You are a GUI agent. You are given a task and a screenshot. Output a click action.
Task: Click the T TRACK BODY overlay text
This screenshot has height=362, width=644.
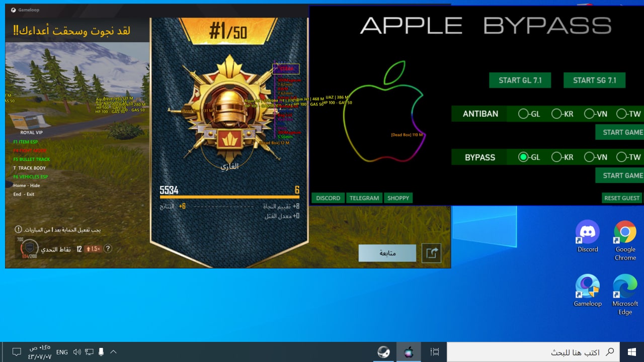click(x=29, y=168)
